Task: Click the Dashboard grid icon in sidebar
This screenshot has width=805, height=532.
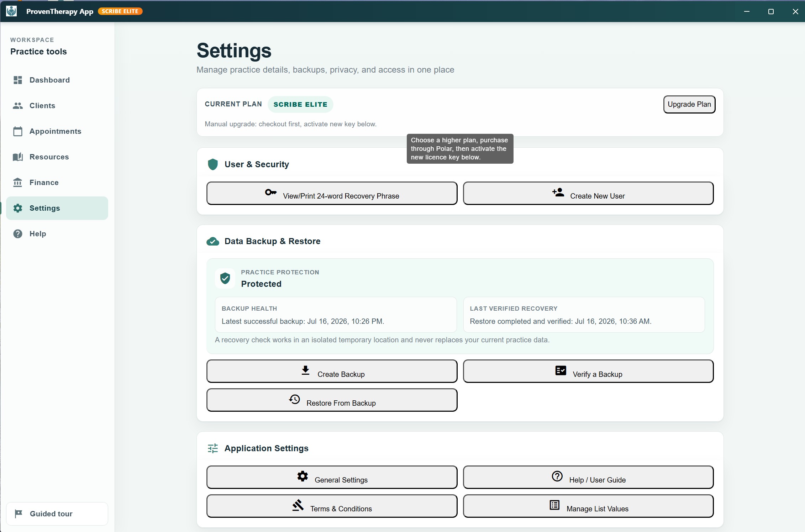Action: 18,80
